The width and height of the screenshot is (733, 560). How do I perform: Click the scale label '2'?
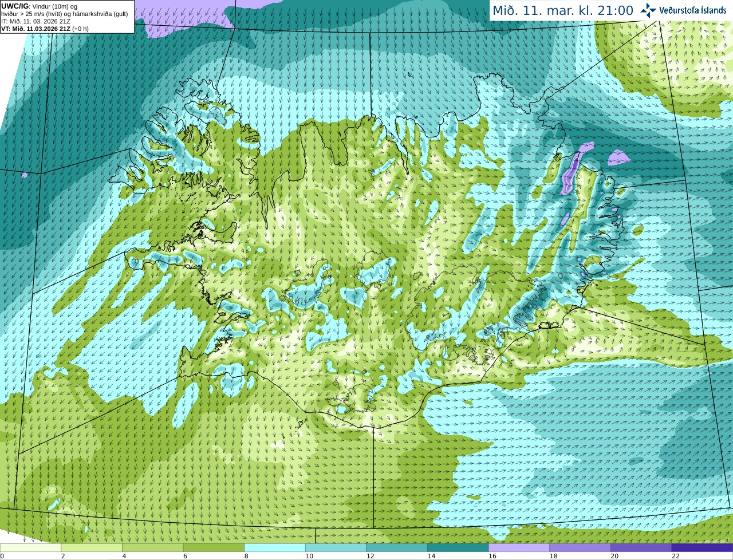click(x=63, y=556)
